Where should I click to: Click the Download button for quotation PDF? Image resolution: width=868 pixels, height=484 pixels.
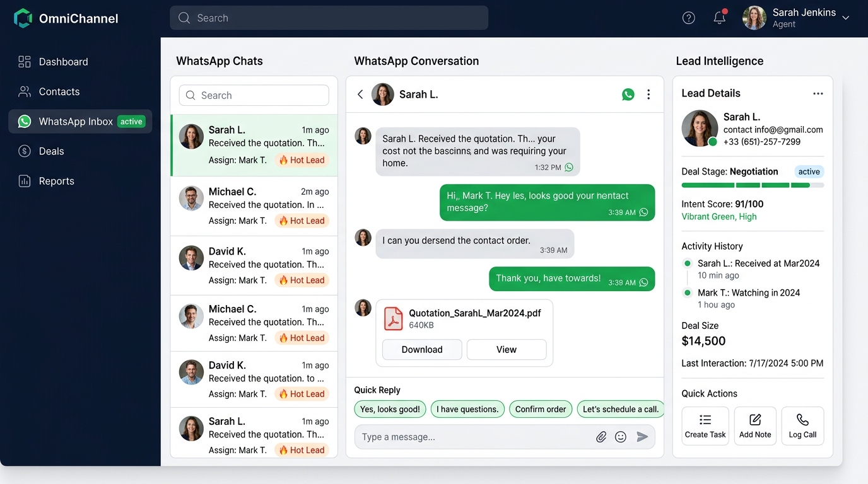point(422,350)
